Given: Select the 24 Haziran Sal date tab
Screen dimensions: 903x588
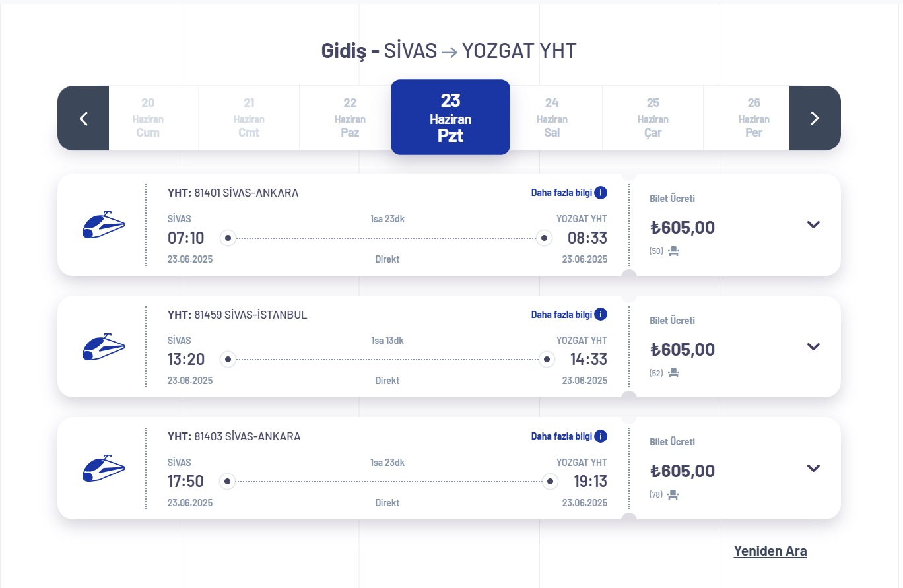Looking at the screenshot, I should (552, 118).
